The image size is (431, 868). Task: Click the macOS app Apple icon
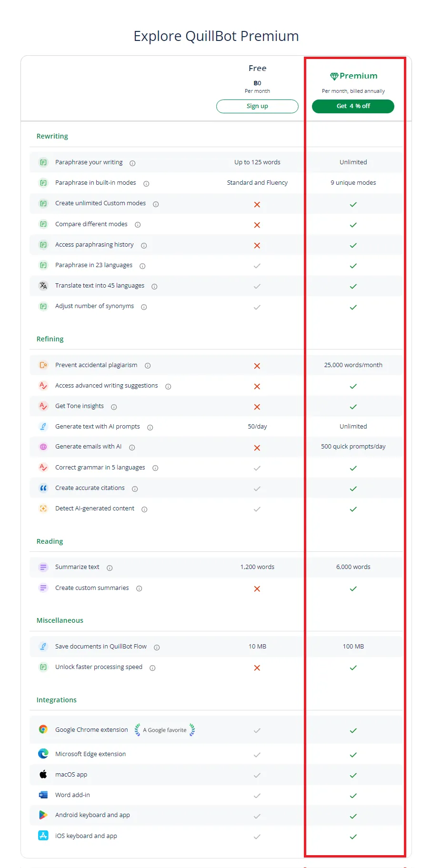point(43,775)
